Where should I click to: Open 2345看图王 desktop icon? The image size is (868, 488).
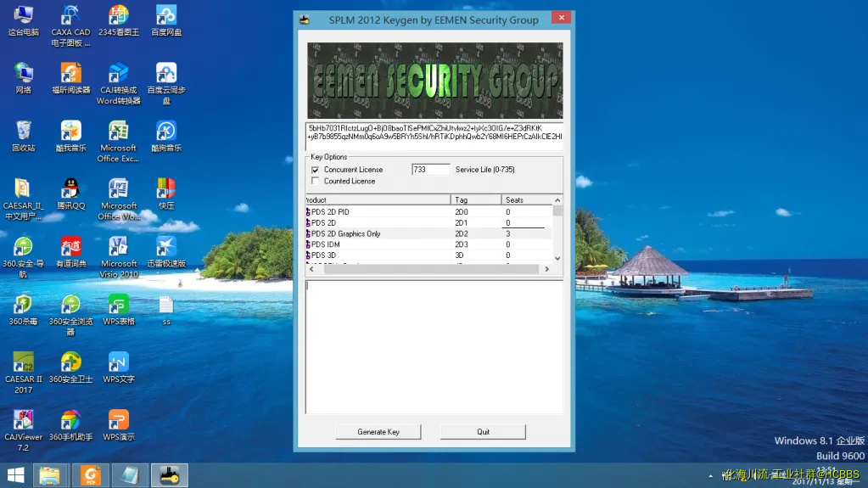click(x=119, y=20)
